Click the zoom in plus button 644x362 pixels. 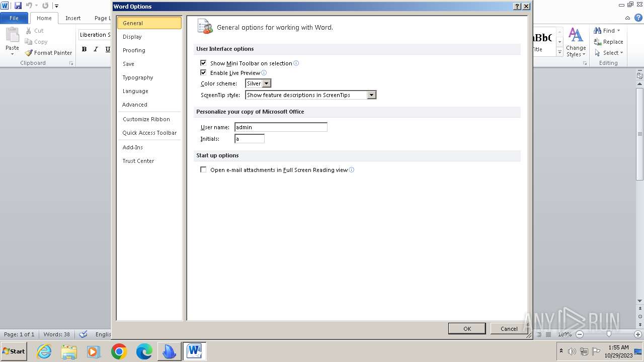(638, 334)
